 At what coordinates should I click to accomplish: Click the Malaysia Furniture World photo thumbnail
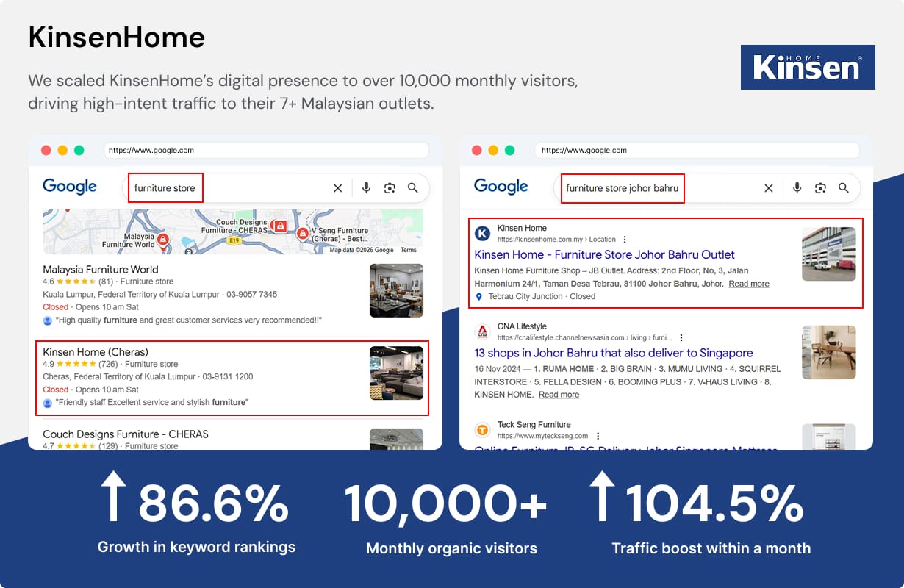click(396, 290)
